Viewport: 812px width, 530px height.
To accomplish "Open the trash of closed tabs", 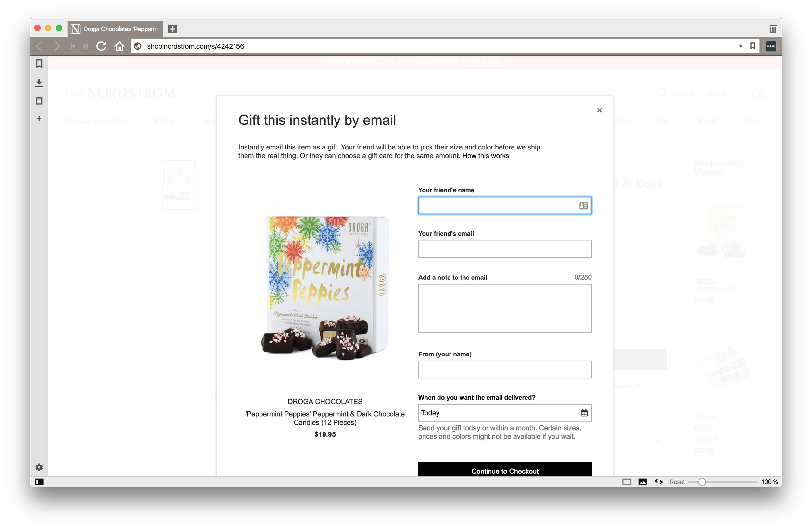I will point(772,29).
